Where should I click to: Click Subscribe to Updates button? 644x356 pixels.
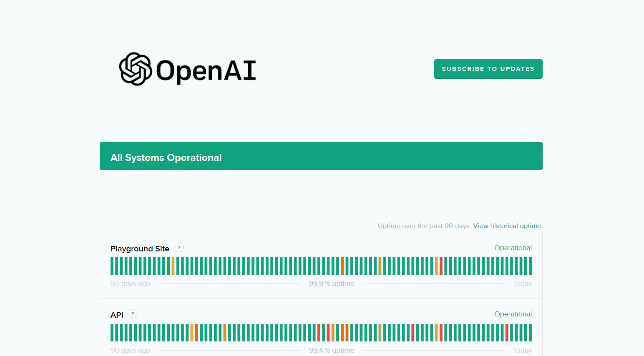click(x=488, y=69)
